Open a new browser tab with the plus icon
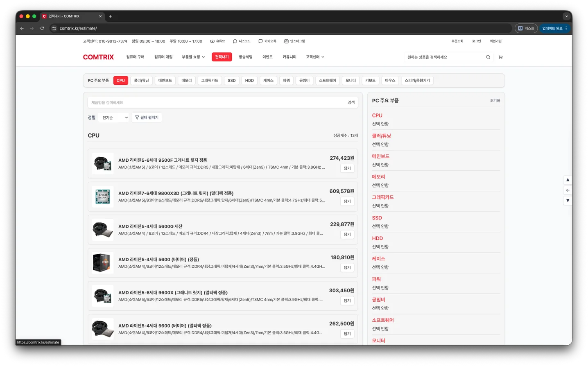The height and width of the screenshot is (366, 588). click(111, 16)
